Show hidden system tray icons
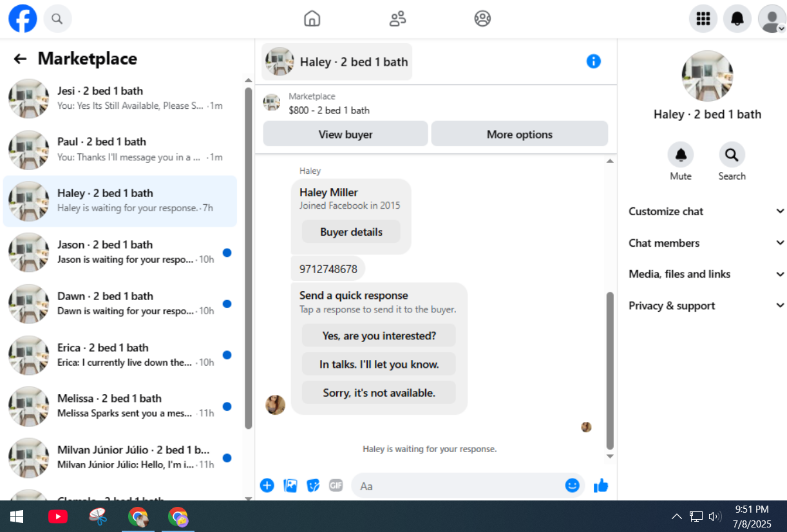 (x=676, y=517)
